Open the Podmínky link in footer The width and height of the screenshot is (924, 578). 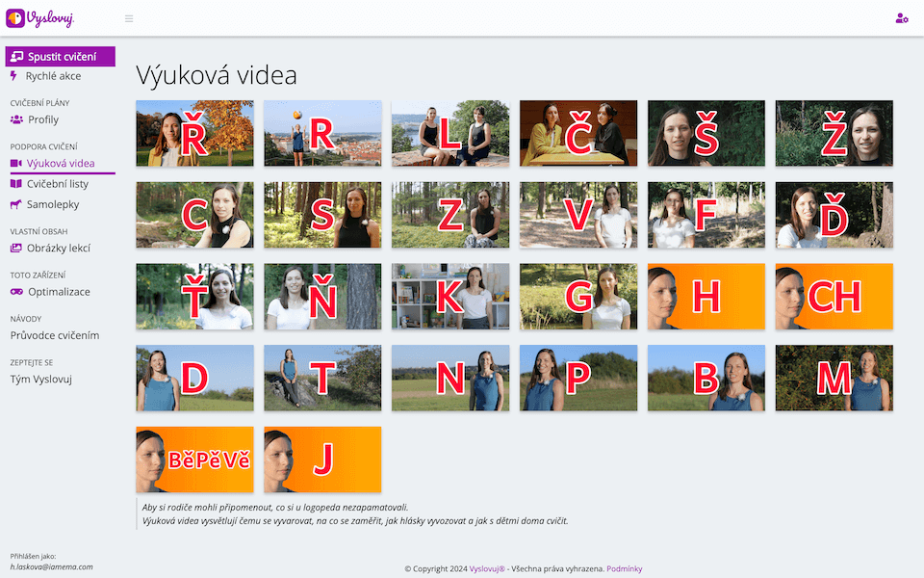pos(625,569)
